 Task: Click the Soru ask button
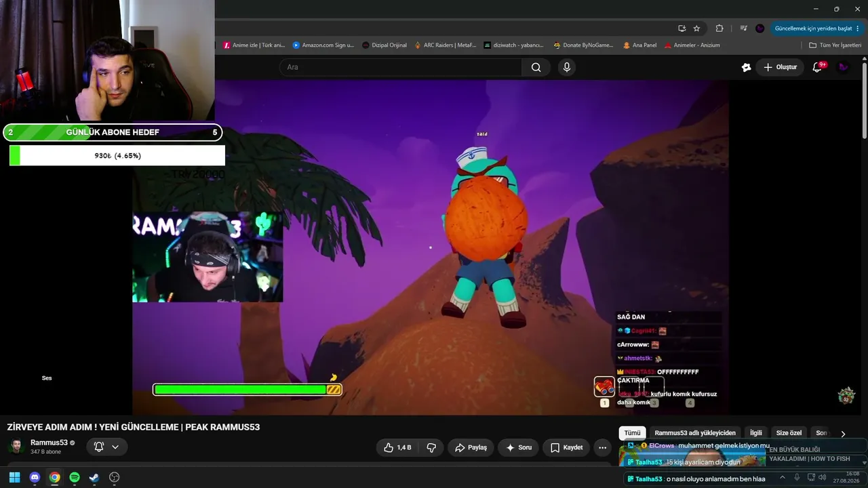click(518, 447)
